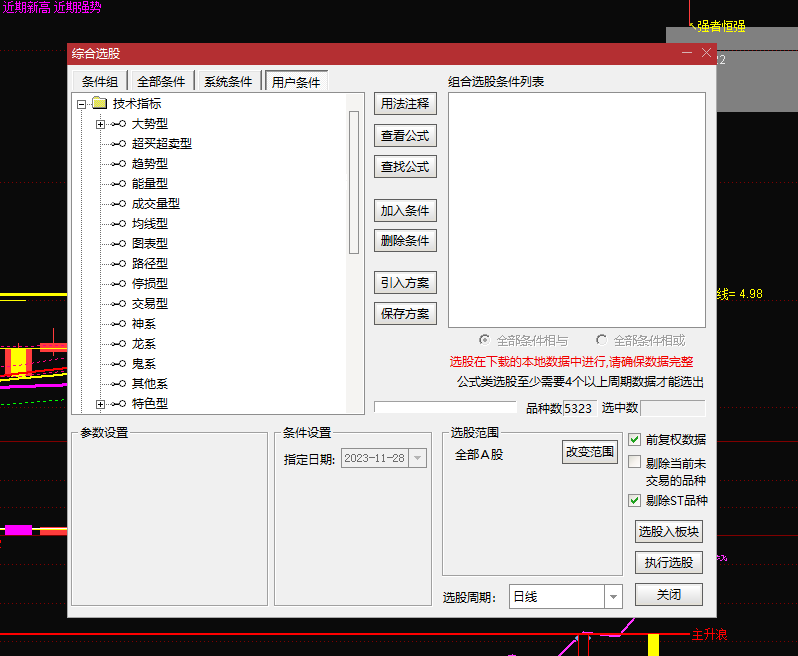This screenshot has width=798, height=656.
Task: Select 鬼系 category
Action: 144,364
